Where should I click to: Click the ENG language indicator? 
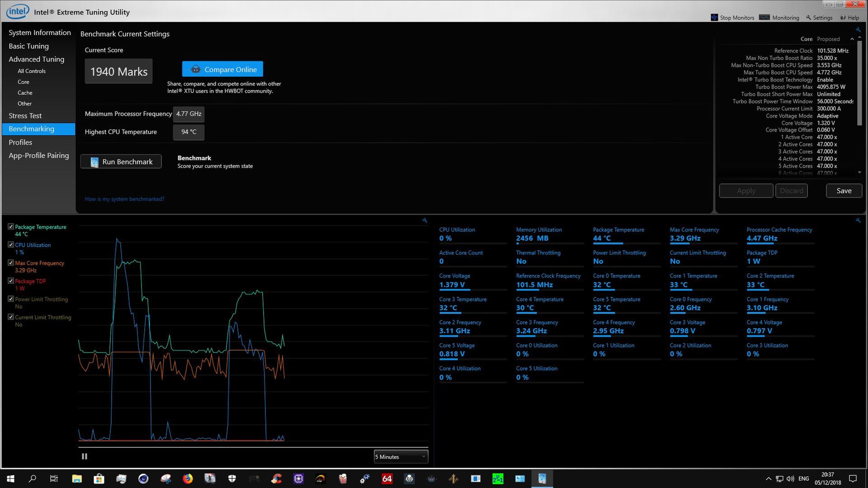(804, 479)
